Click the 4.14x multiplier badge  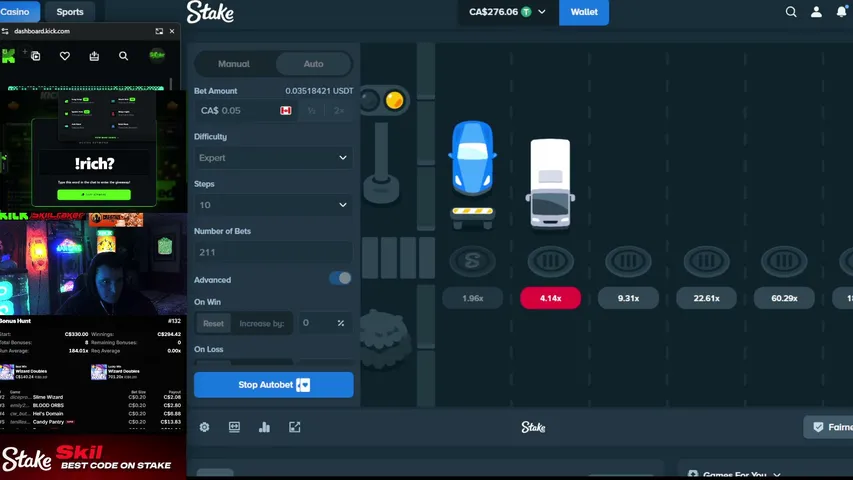pos(550,298)
